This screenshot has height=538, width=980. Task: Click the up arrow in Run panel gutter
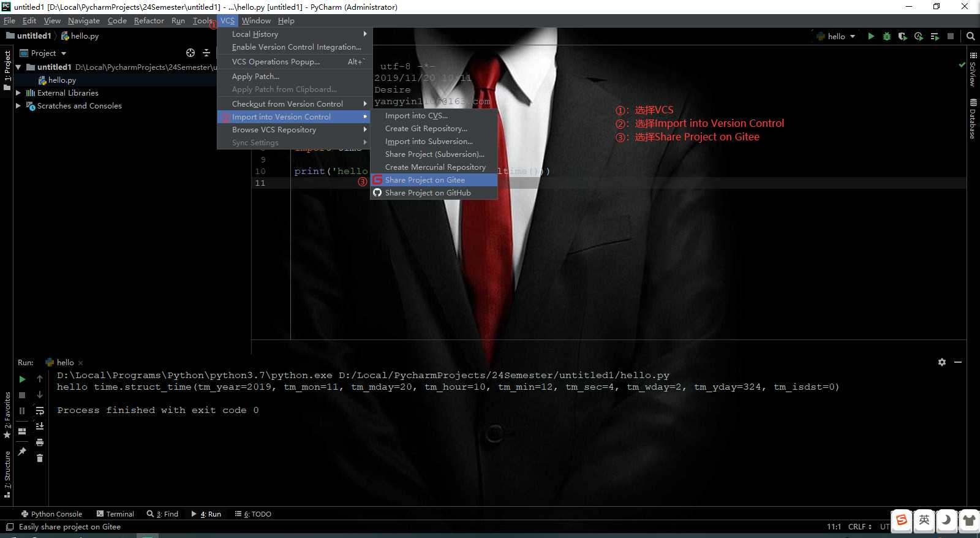pos(40,379)
